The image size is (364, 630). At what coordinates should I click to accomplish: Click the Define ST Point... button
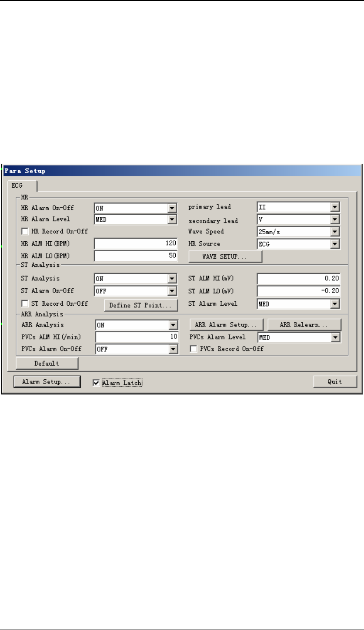pyautogui.click(x=141, y=305)
